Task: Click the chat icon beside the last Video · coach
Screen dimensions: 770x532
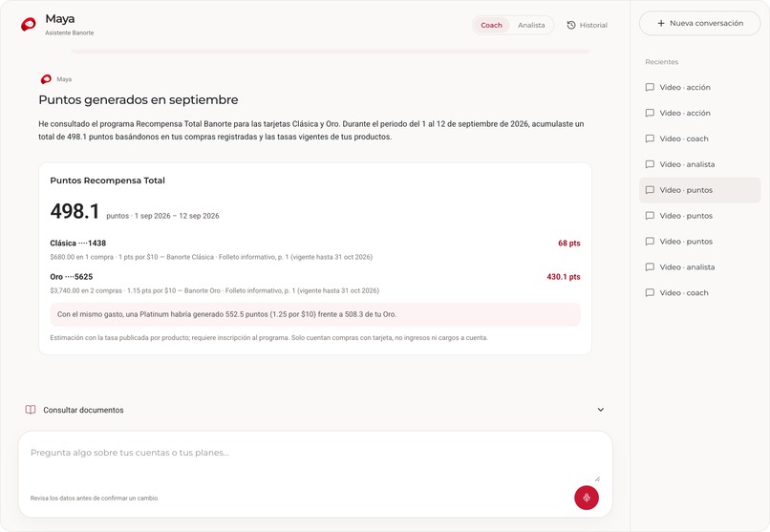Action: click(x=650, y=293)
